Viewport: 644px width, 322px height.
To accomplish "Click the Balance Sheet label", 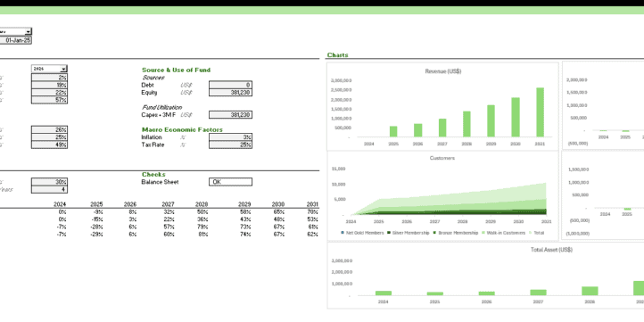I will tap(161, 182).
